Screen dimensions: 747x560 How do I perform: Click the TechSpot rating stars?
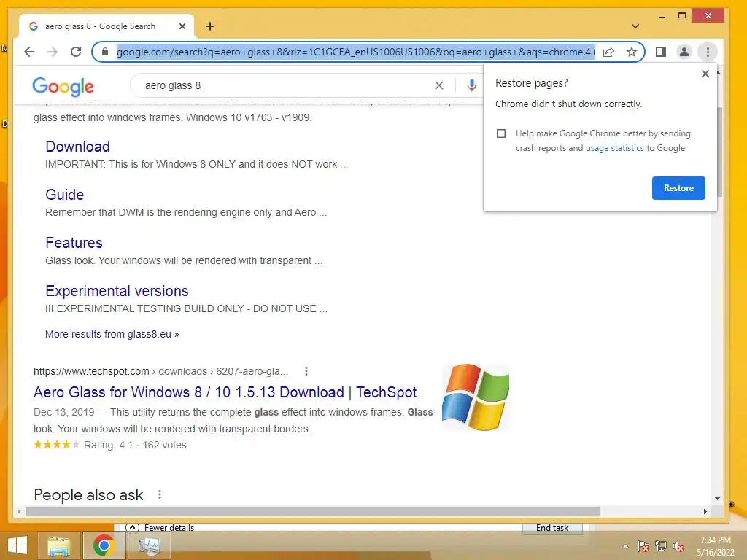point(56,445)
